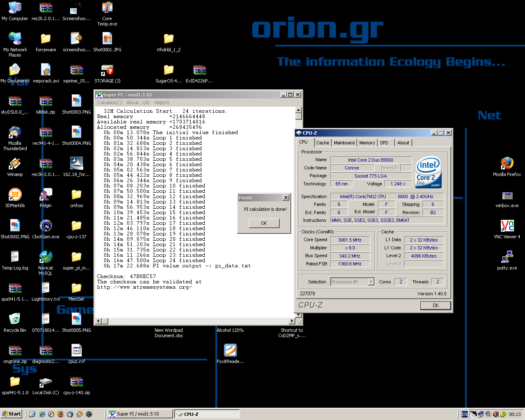This screenshot has height=420, width=525.
Task: Click the Bus Speed value 340.2 MHz
Action: [350, 256]
